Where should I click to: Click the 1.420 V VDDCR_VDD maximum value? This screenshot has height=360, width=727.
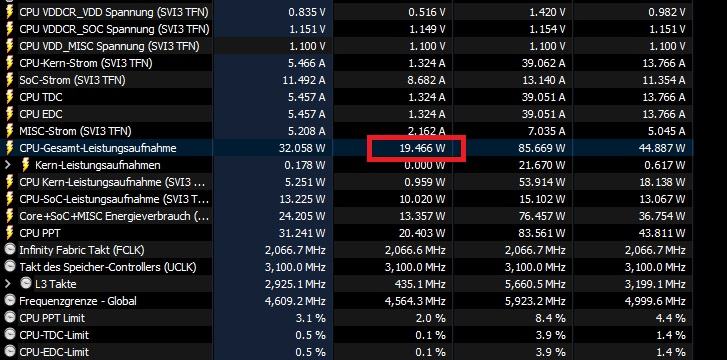coord(547,12)
